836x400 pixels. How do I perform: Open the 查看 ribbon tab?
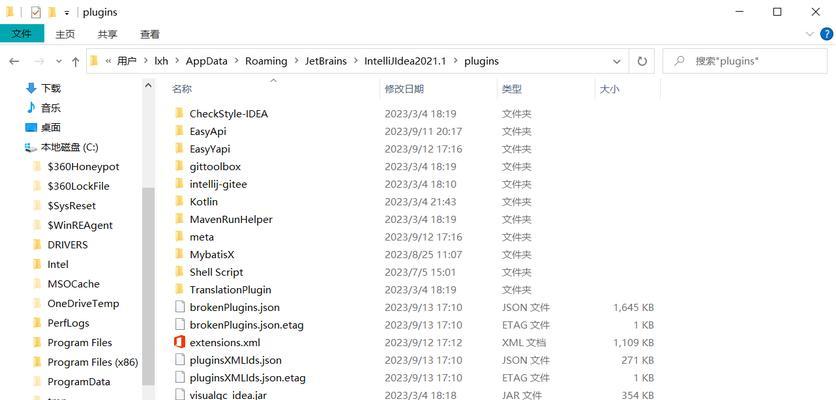150,34
